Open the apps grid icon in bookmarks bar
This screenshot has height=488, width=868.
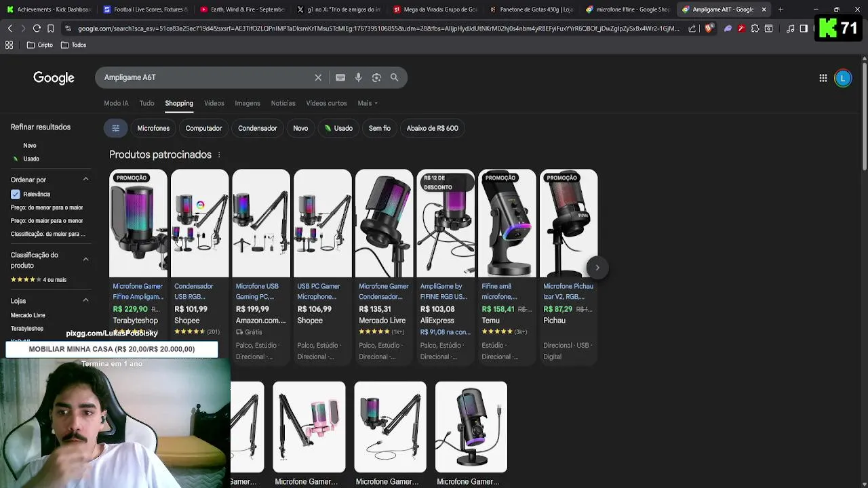[x=9, y=45]
